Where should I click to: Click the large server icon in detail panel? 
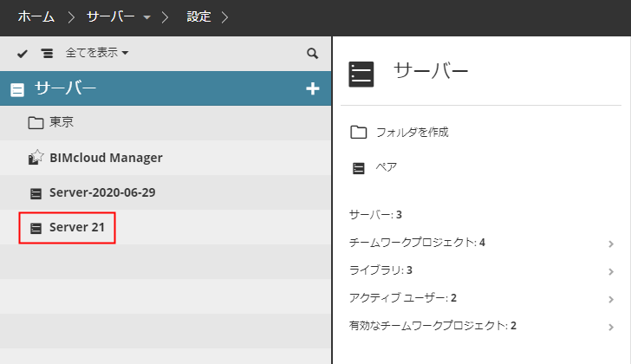pos(361,75)
